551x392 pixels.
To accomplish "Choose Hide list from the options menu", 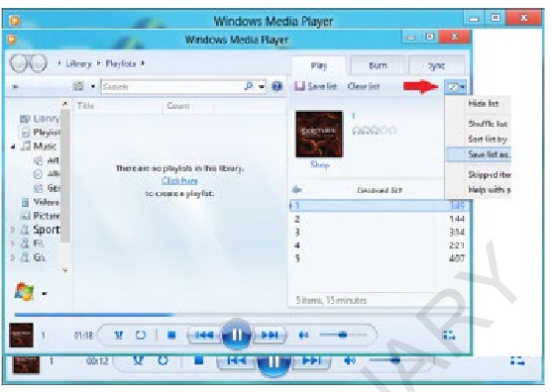I will pyautogui.click(x=484, y=104).
